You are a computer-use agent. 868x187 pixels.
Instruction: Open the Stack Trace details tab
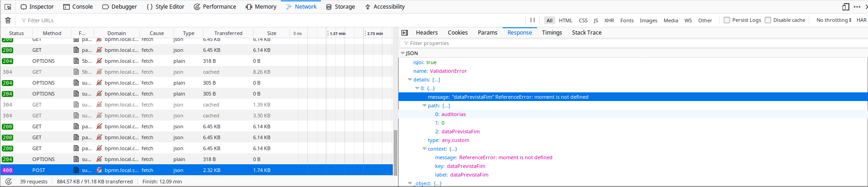[587, 33]
